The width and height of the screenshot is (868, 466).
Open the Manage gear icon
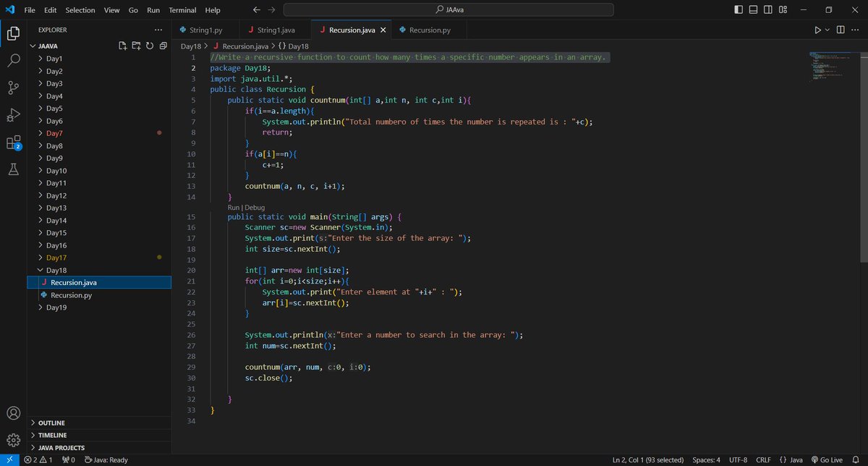pyautogui.click(x=13, y=440)
